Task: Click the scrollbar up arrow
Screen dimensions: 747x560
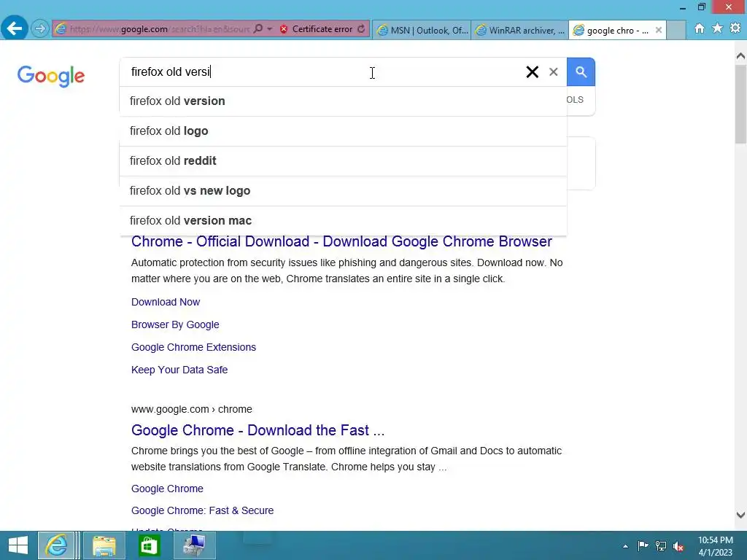Action: (740, 56)
